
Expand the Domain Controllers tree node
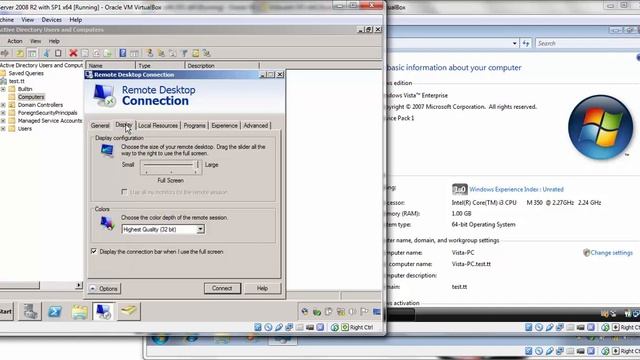(x=3, y=105)
